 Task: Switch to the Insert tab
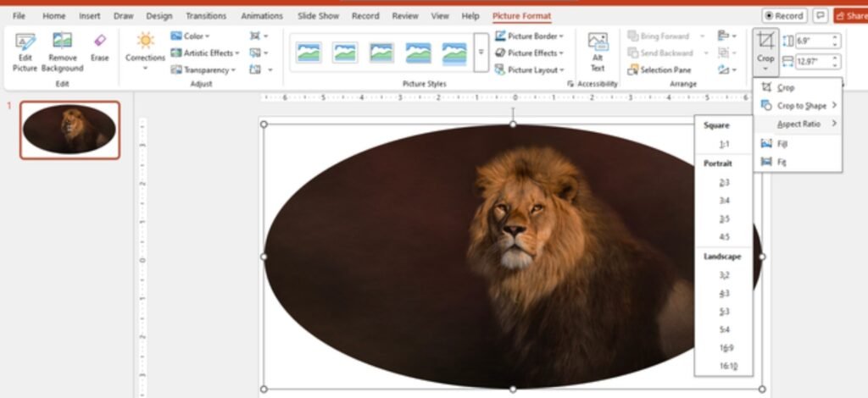click(x=89, y=16)
